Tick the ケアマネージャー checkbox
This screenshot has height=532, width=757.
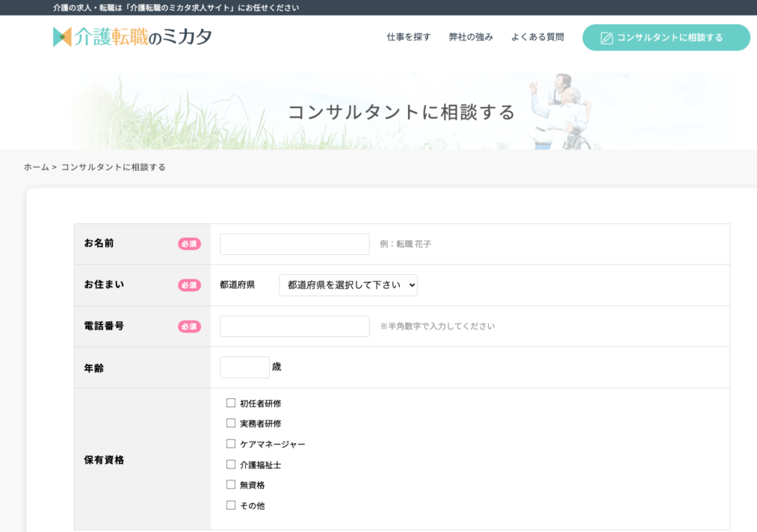tap(231, 443)
